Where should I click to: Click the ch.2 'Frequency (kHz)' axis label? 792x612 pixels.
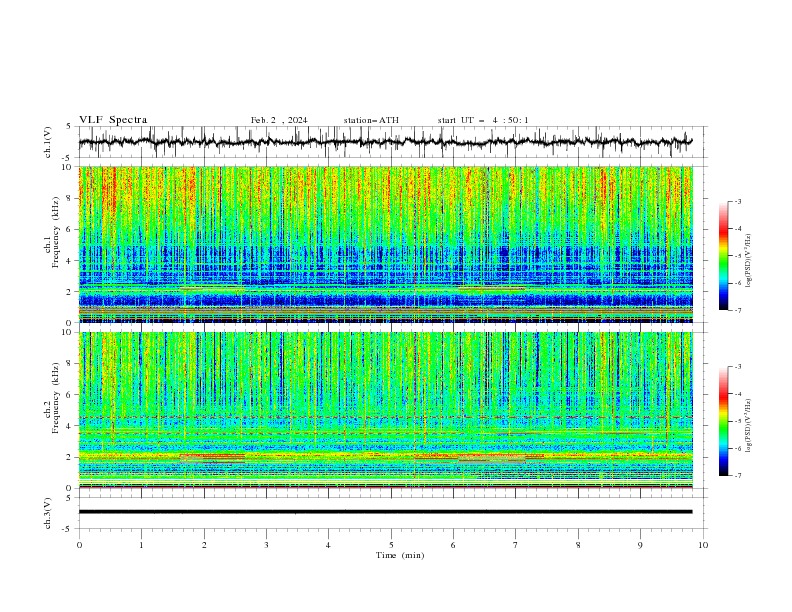click(56, 398)
